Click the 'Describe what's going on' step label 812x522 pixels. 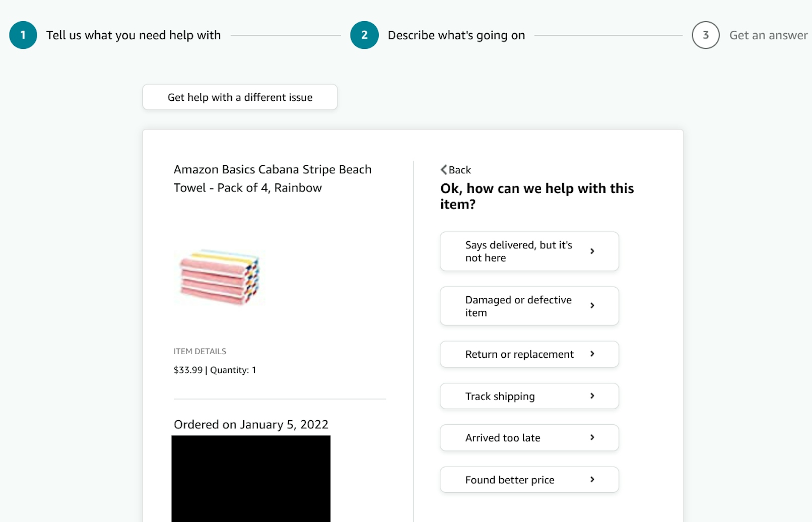coord(456,35)
